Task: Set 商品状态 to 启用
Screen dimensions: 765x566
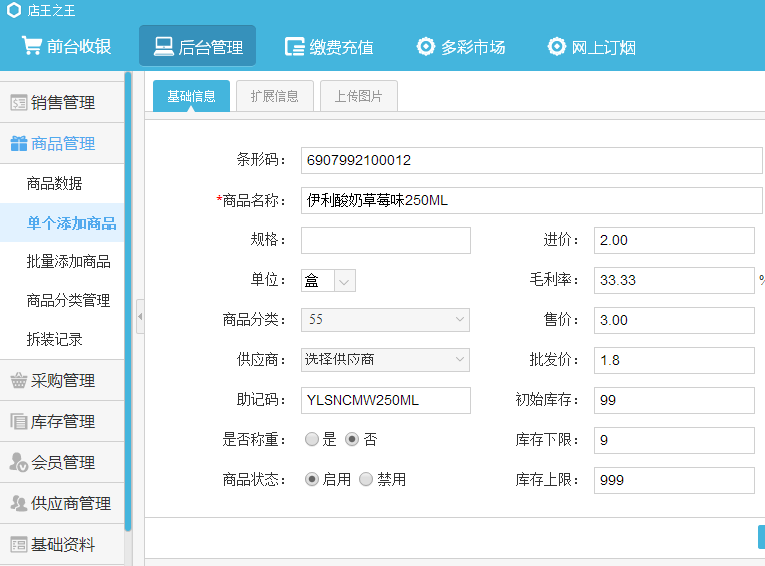Action: click(312, 479)
